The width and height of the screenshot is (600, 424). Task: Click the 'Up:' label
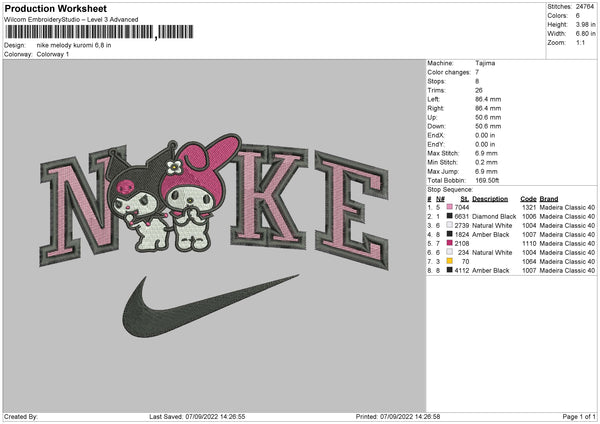pos(432,117)
